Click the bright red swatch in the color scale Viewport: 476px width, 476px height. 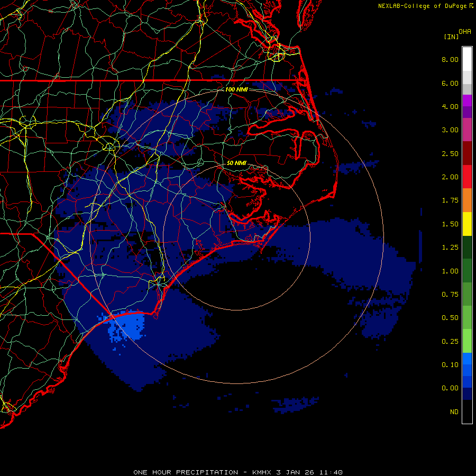coord(467,177)
